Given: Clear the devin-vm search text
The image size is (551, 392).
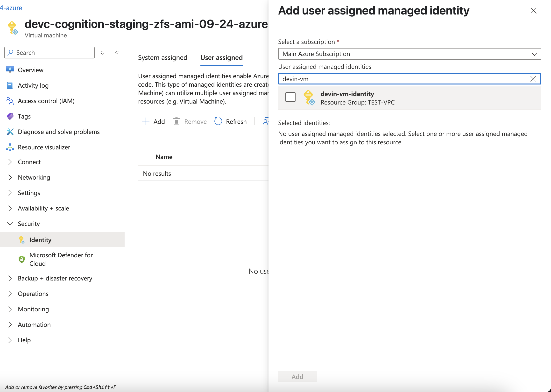Looking at the screenshot, I should tap(533, 79).
